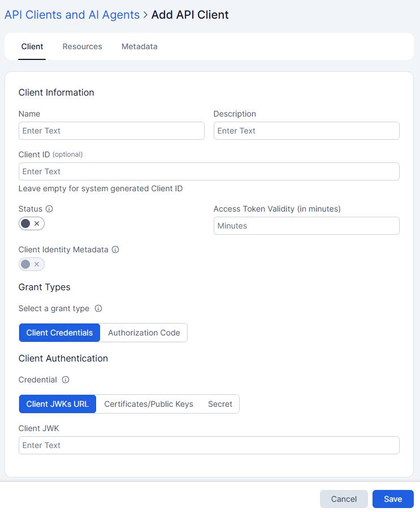420x512 pixels.
Task: Open the grant type info icon
Action: (98, 308)
